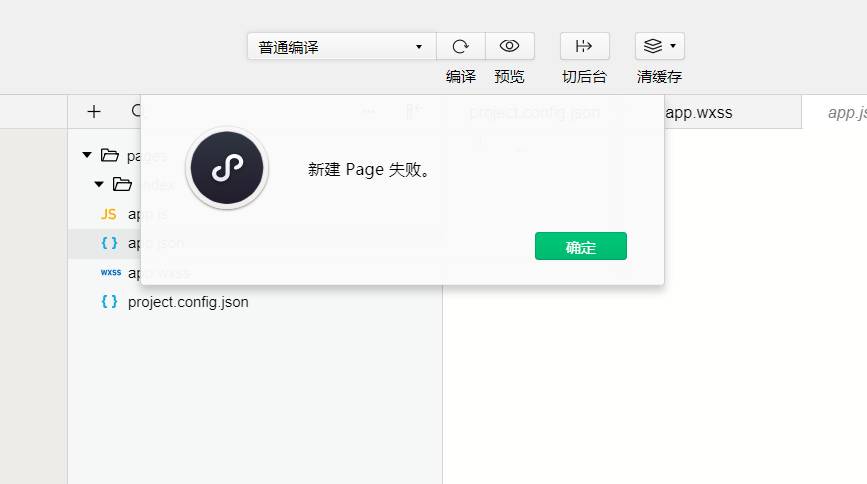867x484 pixels.
Task: Click the 编译 label under toolbar
Action: point(461,76)
